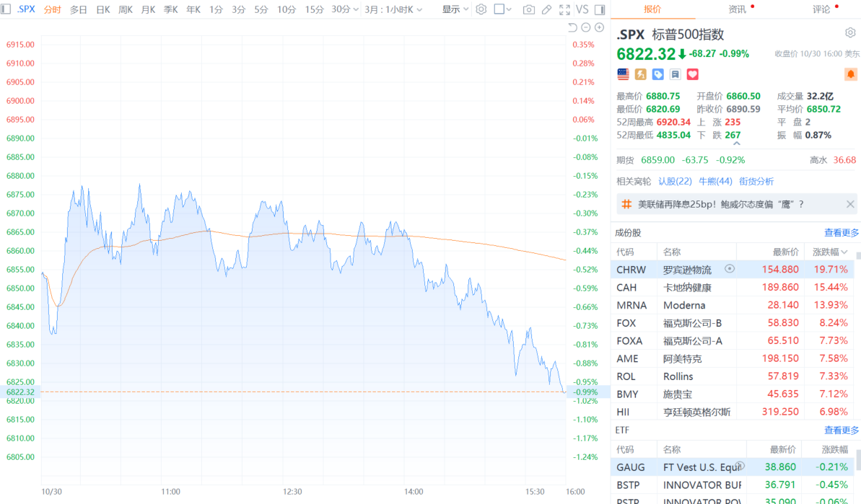This screenshot has height=504, width=861.
Task: Open the notes memo icon
Action: tap(676, 74)
